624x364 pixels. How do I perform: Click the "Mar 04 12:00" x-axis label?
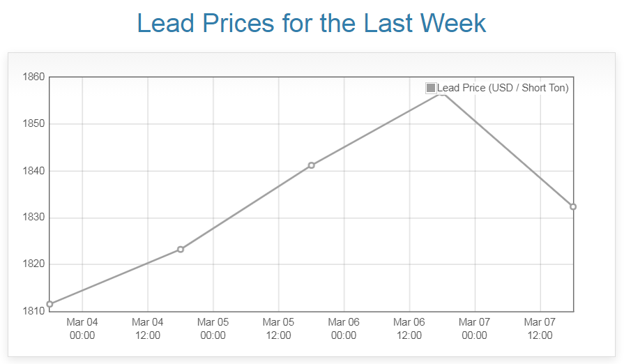click(148, 328)
